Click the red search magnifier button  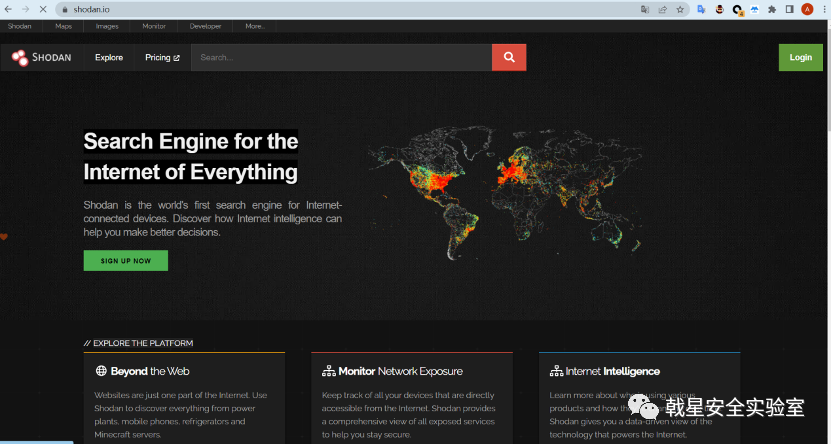509,57
